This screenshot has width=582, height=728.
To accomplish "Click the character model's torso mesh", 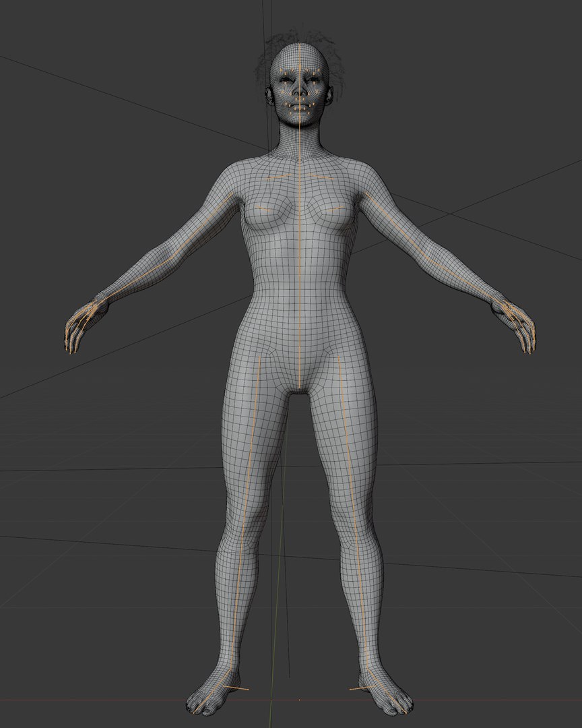I will pos(300,274).
